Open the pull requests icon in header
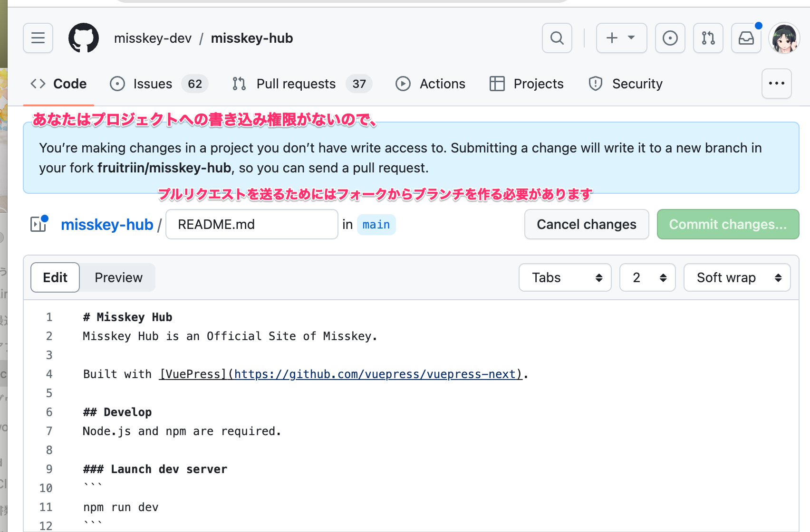810x532 pixels. coord(708,38)
